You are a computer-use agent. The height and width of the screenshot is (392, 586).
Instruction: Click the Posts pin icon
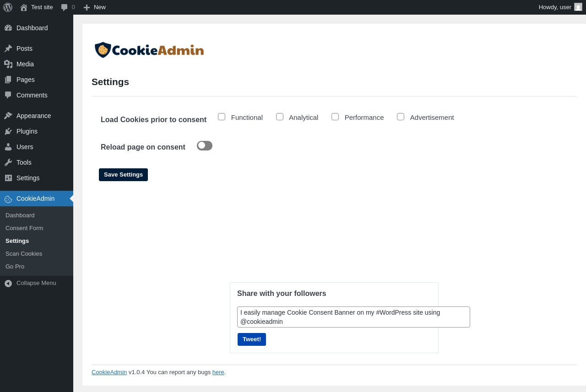click(x=8, y=48)
